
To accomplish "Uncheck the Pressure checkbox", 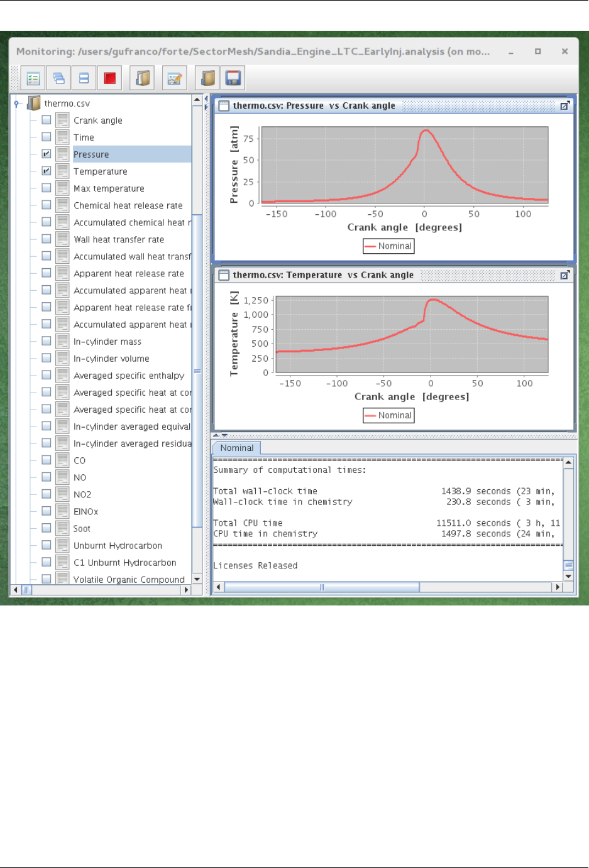I will coord(47,154).
